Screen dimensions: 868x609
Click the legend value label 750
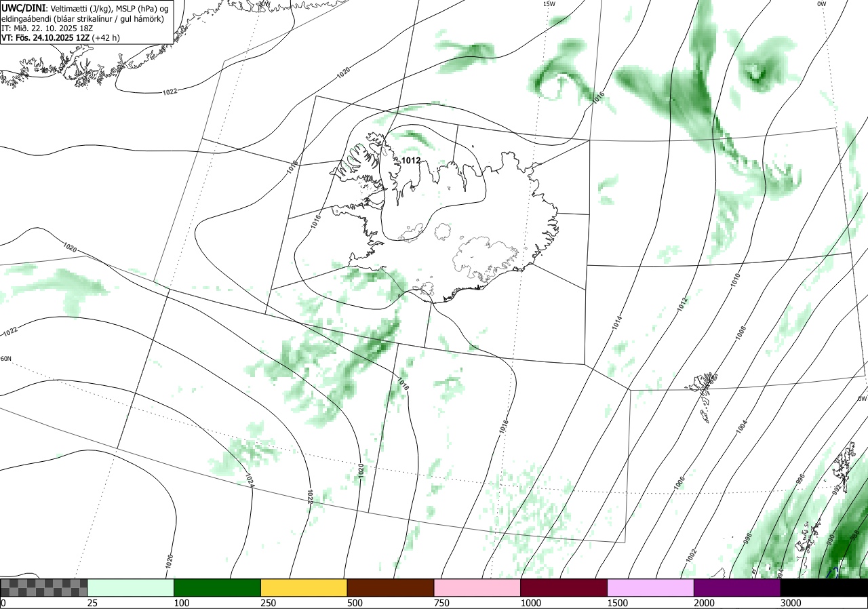pyautogui.click(x=441, y=603)
